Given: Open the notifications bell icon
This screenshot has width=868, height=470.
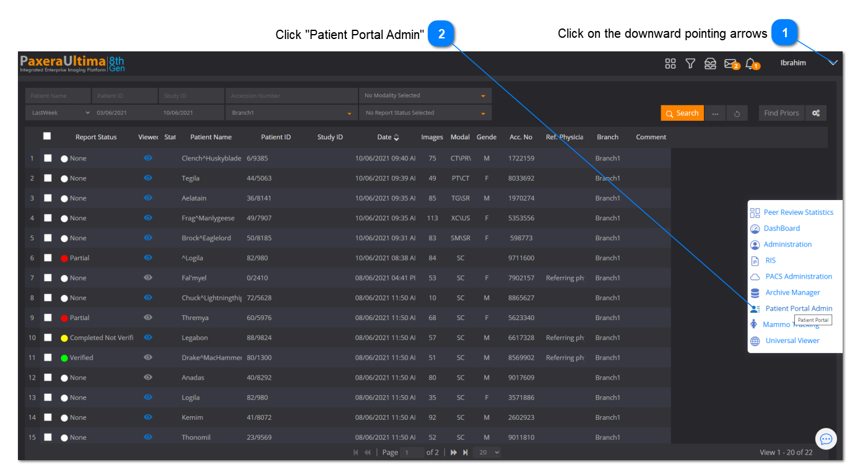Looking at the screenshot, I should [x=750, y=63].
